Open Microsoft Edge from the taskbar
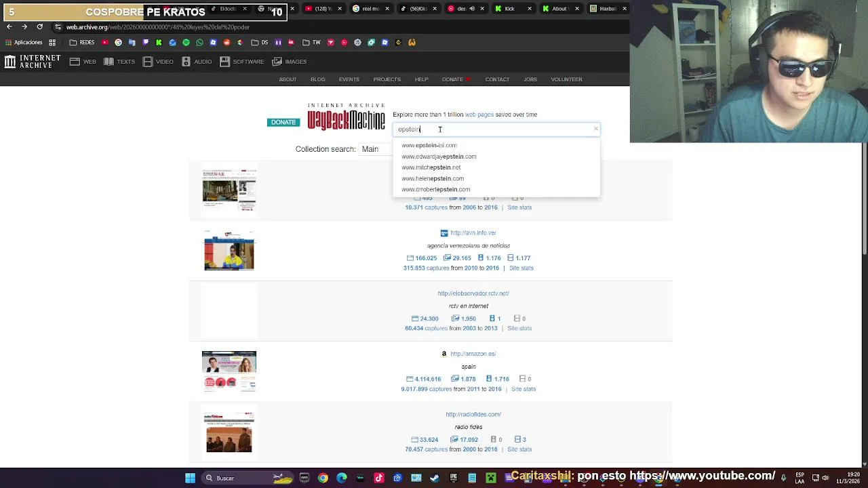This screenshot has width=868, height=488. 342,479
